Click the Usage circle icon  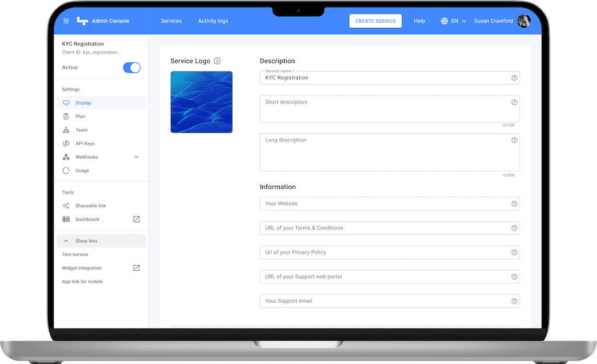[66, 171]
